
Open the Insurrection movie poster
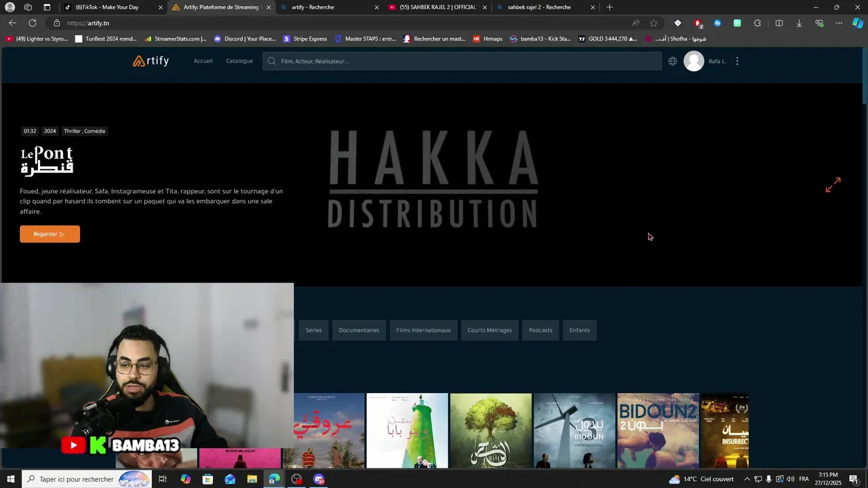coord(725,431)
